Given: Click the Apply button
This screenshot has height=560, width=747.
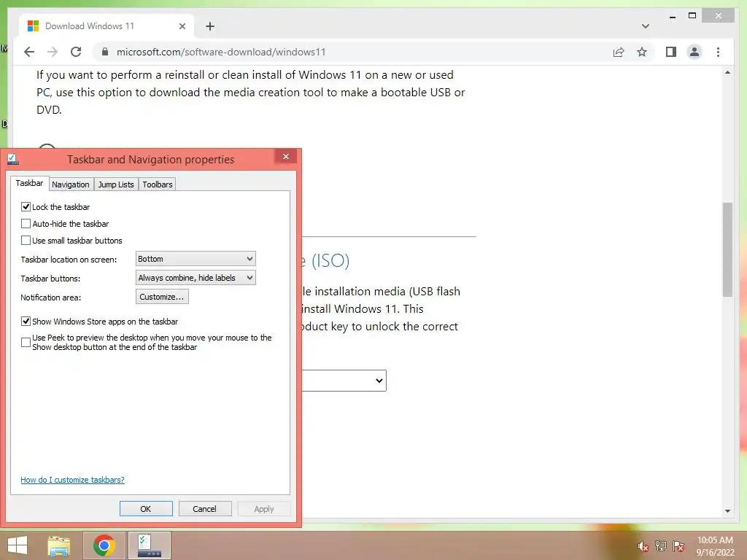Looking at the screenshot, I should (x=264, y=508).
